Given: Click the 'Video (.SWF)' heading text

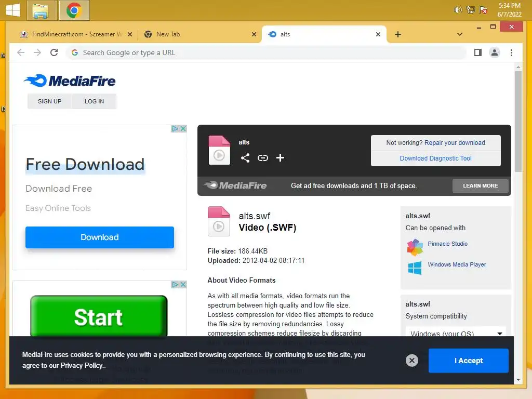Looking at the screenshot, I should coord(268,228).
